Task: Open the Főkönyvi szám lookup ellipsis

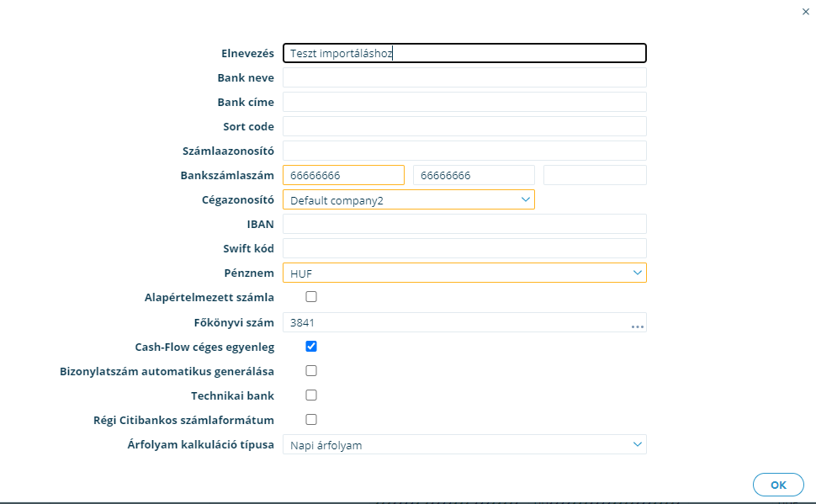Action: (638, 326)
